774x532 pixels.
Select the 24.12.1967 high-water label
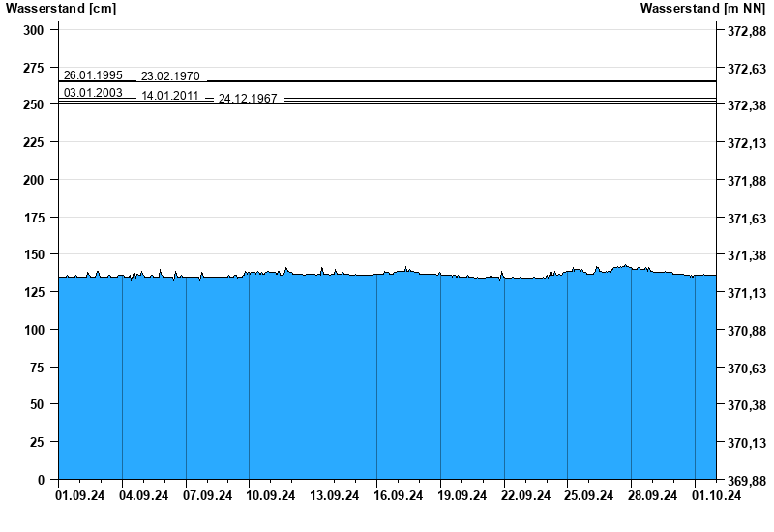[248, 99]
